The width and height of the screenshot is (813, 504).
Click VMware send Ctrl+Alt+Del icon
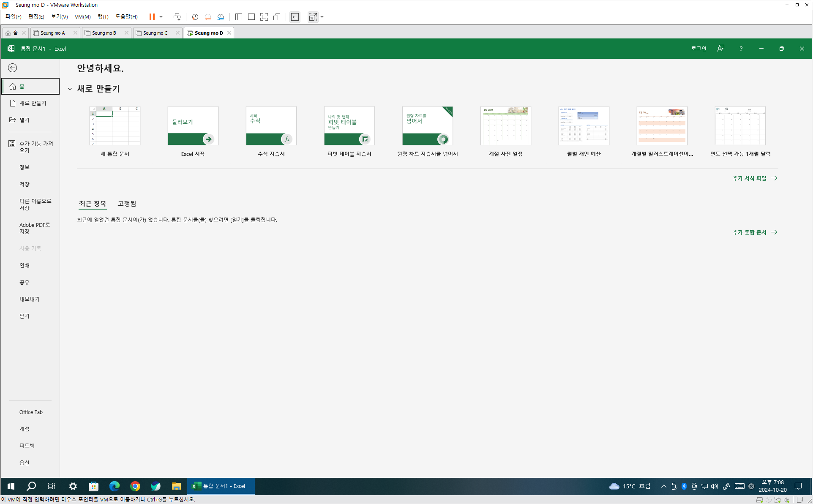click(x=177, y=17)
